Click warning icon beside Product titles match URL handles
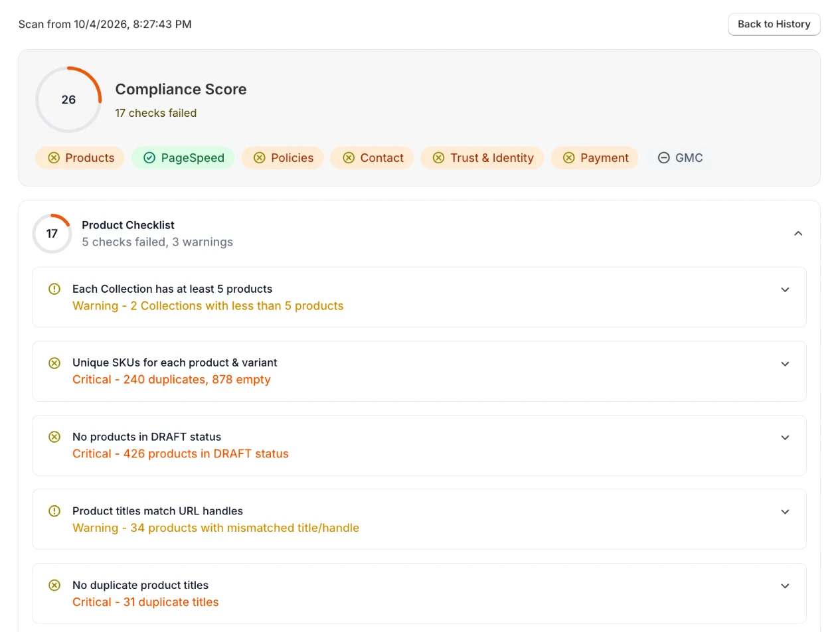 (54, 511)
